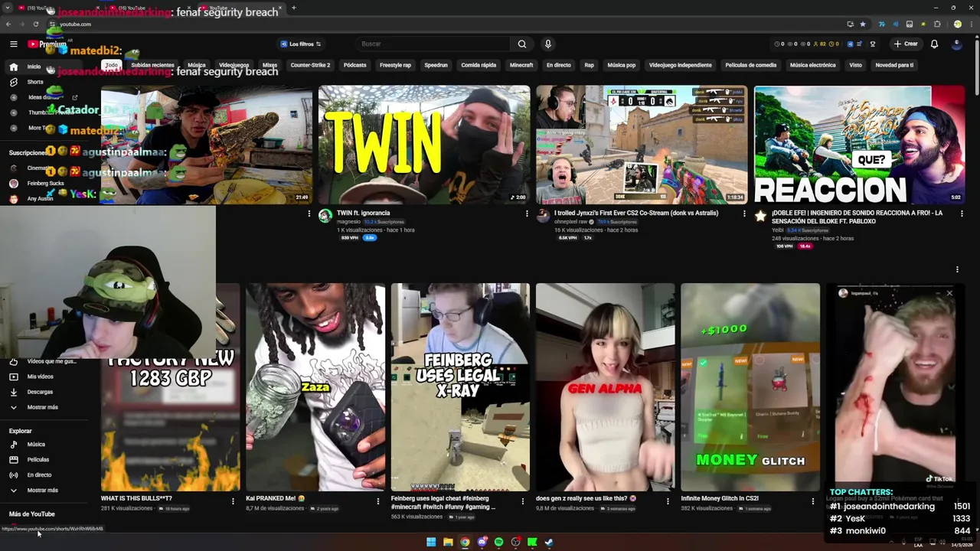Select the Música electrónica chip
The height and width of the screenshot is (551, 980).
pyautogui.click(x=812, y=65)
